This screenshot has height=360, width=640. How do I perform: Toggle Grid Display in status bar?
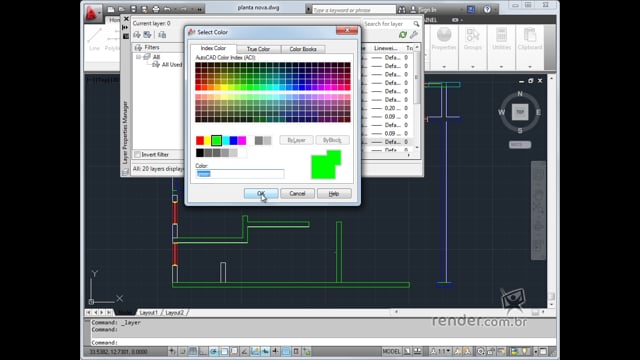(x=193, y=351)
